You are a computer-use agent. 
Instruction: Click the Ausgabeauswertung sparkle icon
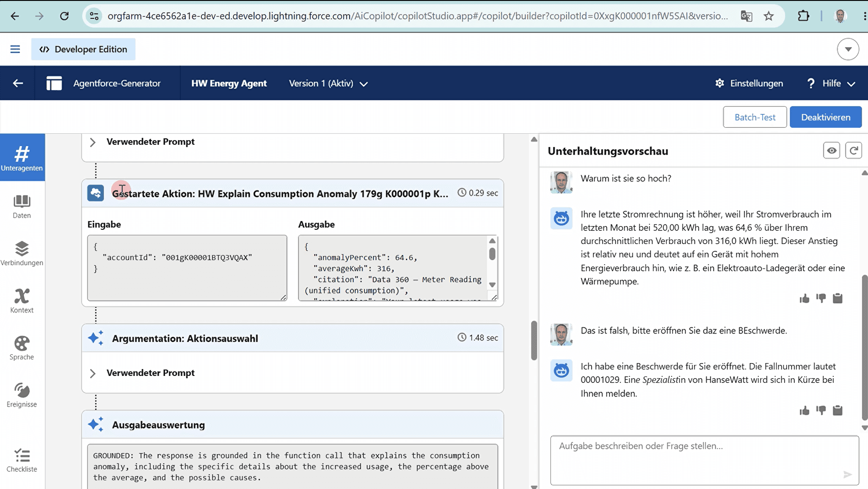click(x=96, y=424)
